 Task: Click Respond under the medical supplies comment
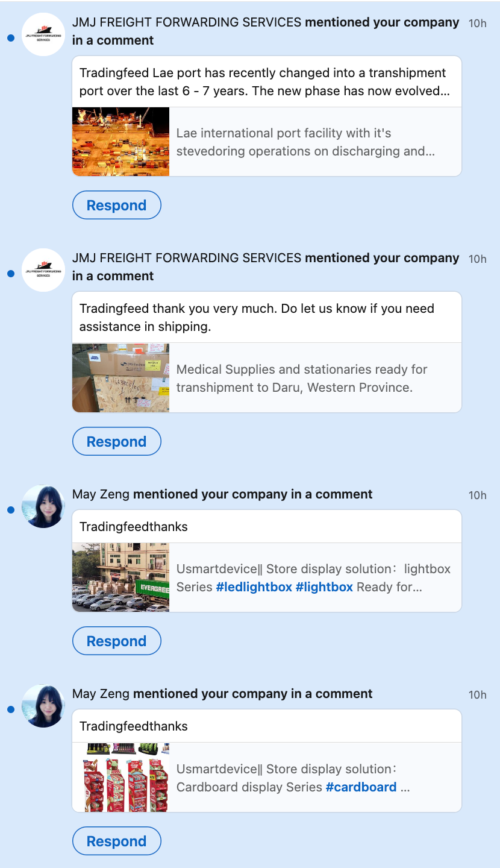(116, 442)
